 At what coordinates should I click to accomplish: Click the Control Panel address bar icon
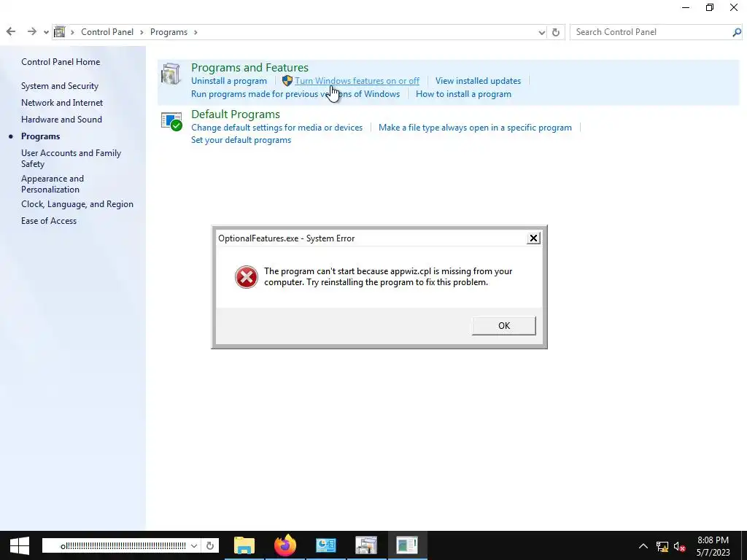[59, 32]
